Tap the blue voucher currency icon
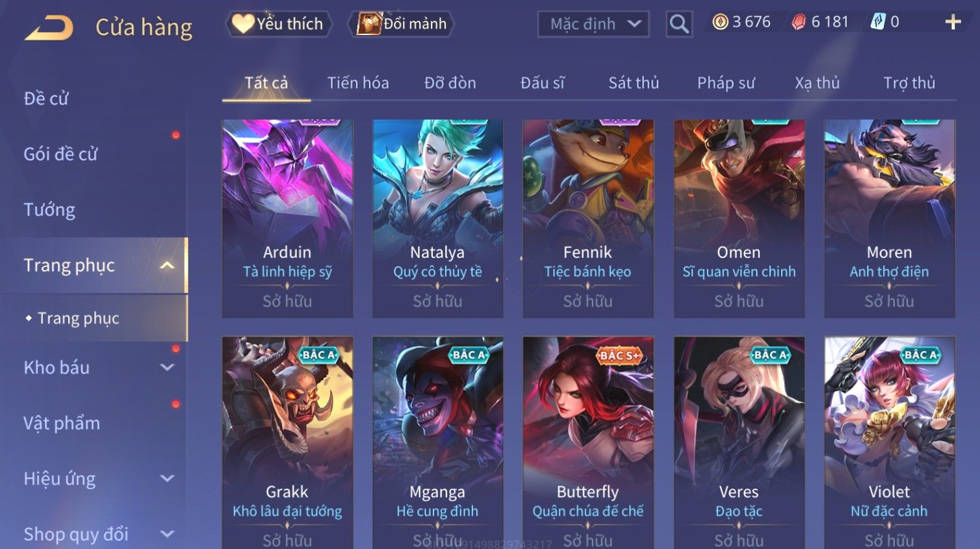This screenshot has height=549, width=980. coord(878,22)
